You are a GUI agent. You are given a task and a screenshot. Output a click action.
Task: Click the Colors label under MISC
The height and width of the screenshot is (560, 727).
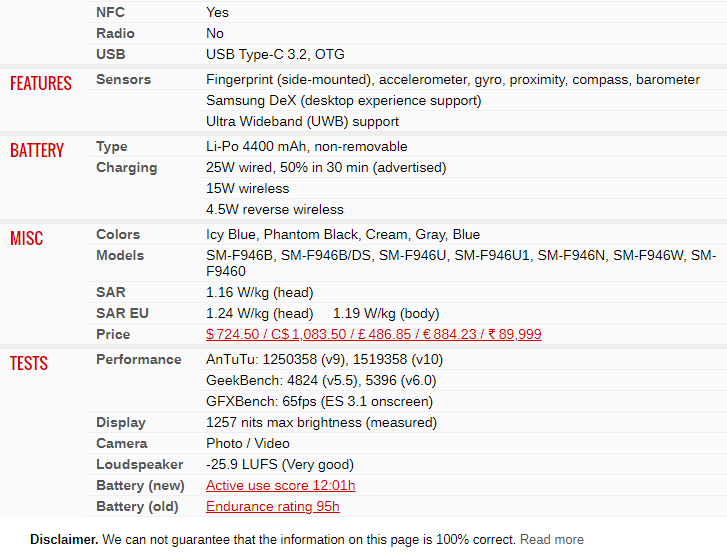118,235
